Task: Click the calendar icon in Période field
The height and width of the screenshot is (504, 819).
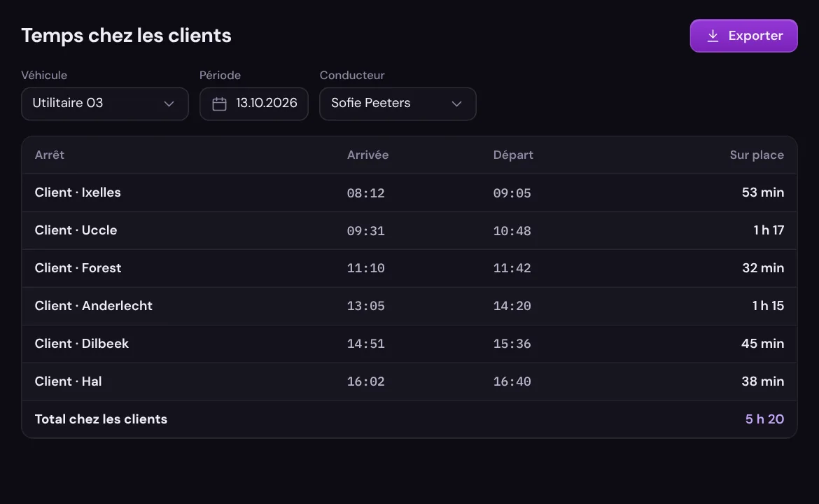Action: [x=219, y=104]
